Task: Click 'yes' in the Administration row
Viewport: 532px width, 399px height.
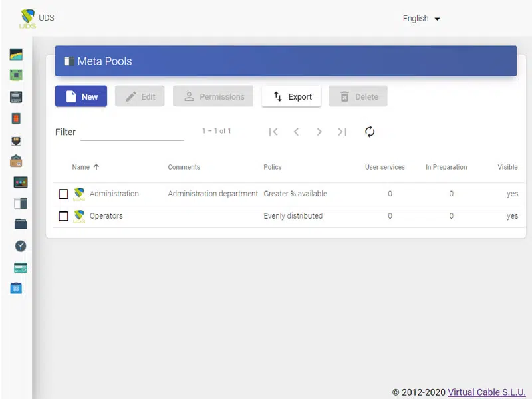Action: coord(512,194)
